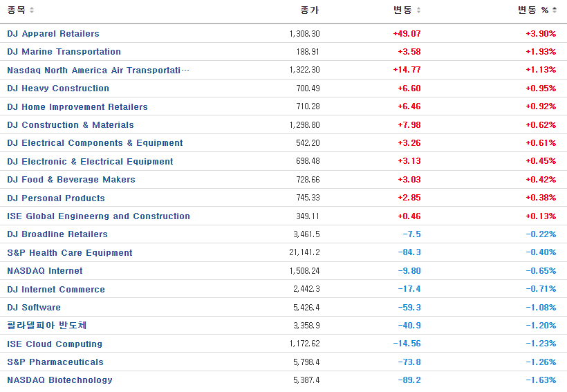Select change value -14.56
The image size is (567, 392).
coord(407,343)
